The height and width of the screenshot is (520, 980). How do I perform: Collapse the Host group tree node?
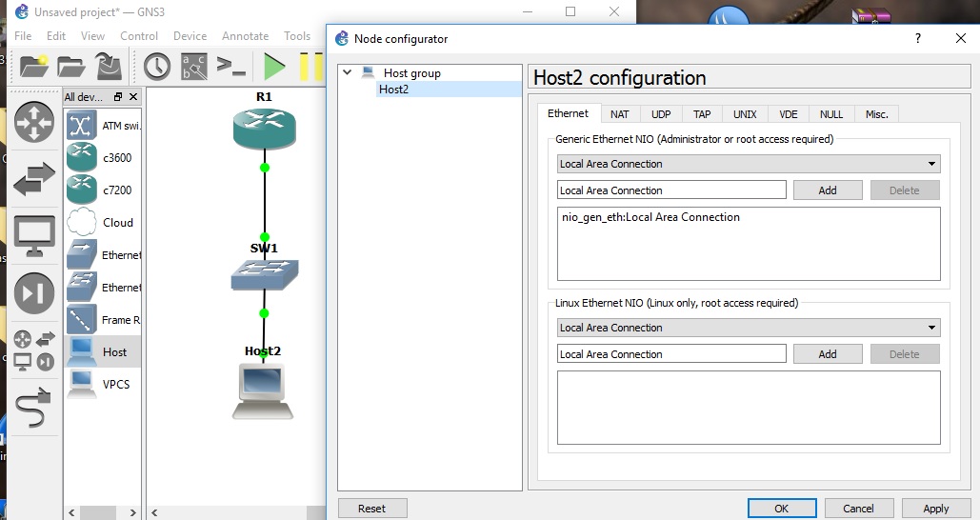[x=347, y=72]
